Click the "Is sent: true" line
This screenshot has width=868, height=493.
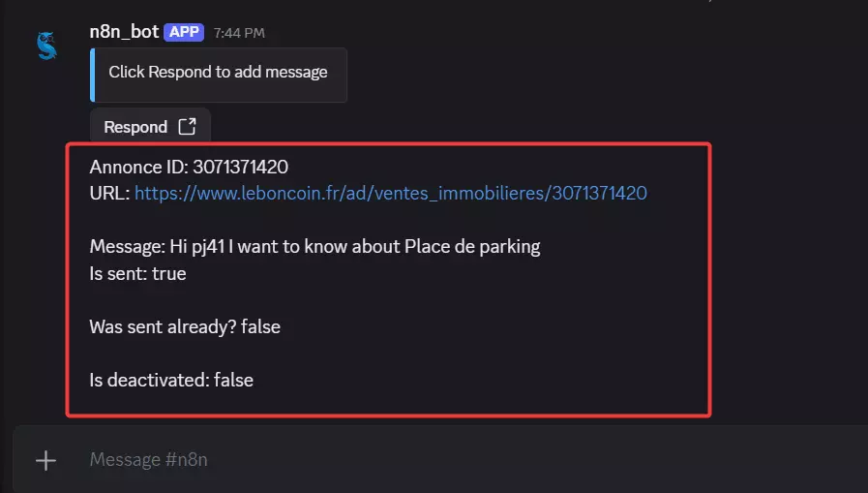137,273
